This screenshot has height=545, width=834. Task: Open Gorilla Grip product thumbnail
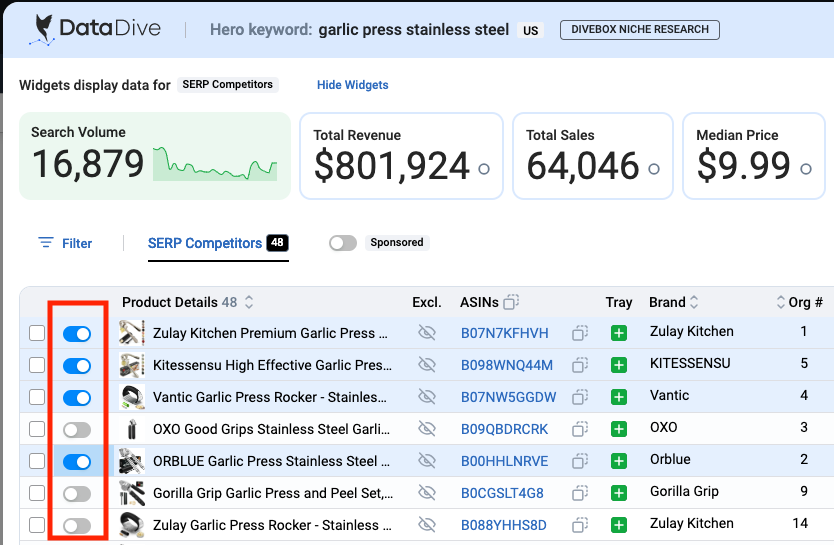point(131,493)
